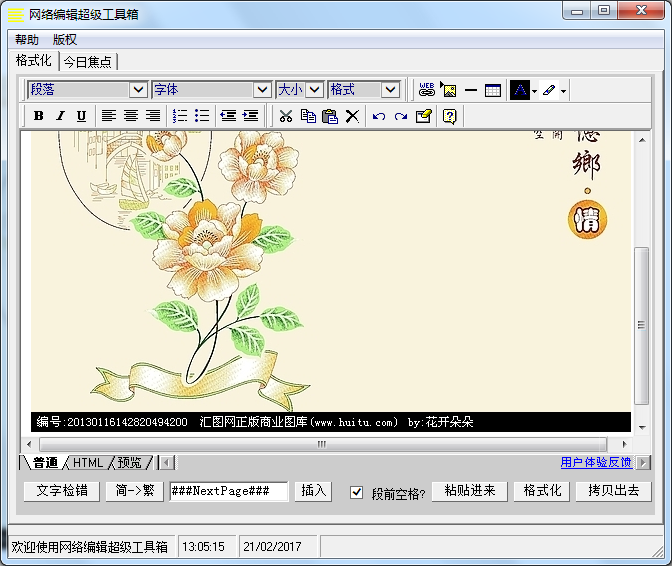Click the application icon in the title bar
Viewport: 672px width, 566px height.
(x=16, y=15)
